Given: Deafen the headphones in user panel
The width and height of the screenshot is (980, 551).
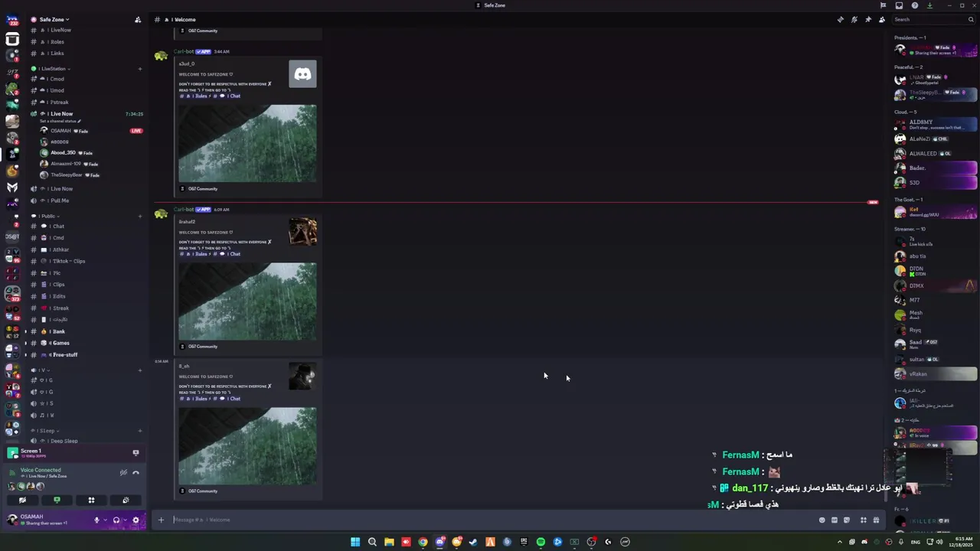Looking at the screenshot, I should (116, 520).
